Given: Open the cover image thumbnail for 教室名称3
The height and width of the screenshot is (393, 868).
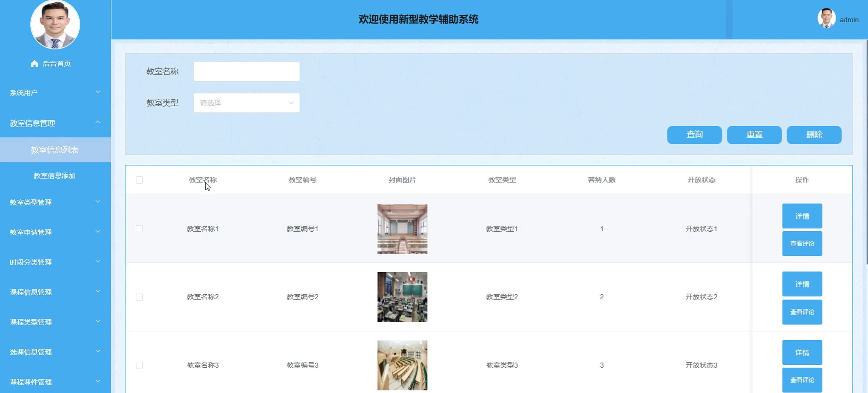Looking at the screenshot, I should click(x=402, y=365).
